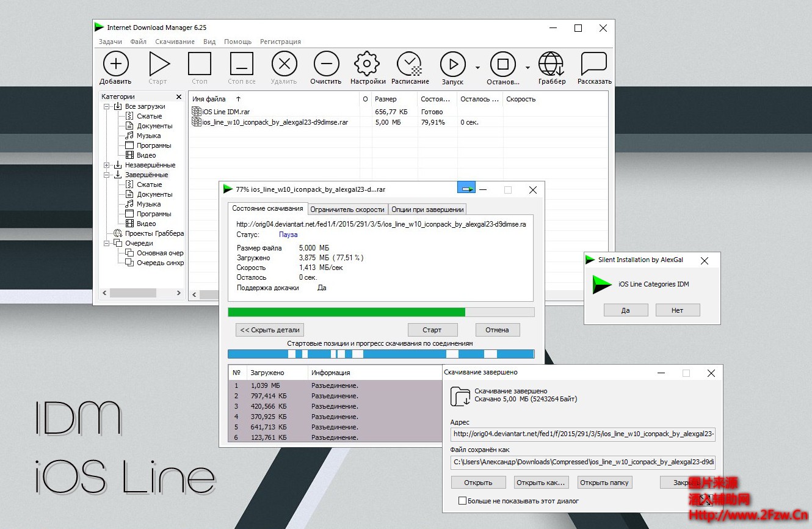812x529 pixels.
Task: Open dropdown arrow next to Запуск
Action: point(477,68)
